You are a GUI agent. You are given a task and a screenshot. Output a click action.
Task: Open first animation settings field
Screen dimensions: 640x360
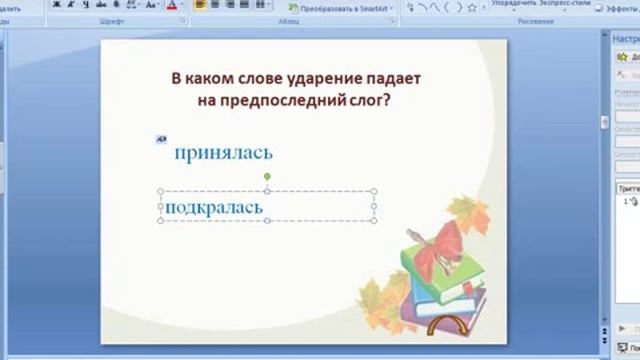[x=627, y=116]
